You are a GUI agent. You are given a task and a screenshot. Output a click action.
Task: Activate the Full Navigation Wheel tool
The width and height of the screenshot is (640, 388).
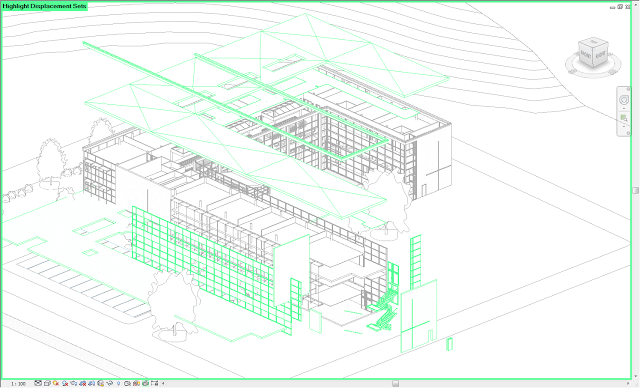(x=624, y=100)
